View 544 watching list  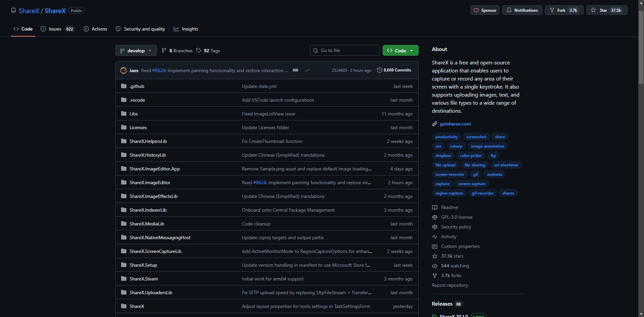[451, 266]
